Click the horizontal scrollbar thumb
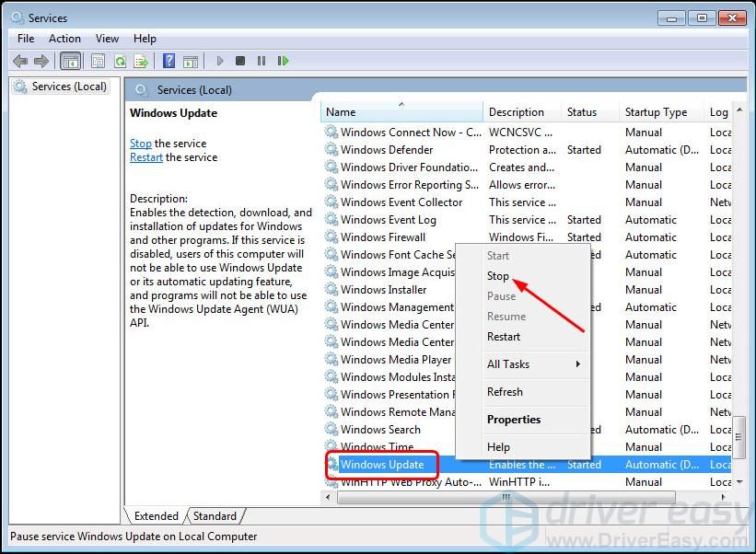This screenshot has width=756, height=554. pos(506,497)
